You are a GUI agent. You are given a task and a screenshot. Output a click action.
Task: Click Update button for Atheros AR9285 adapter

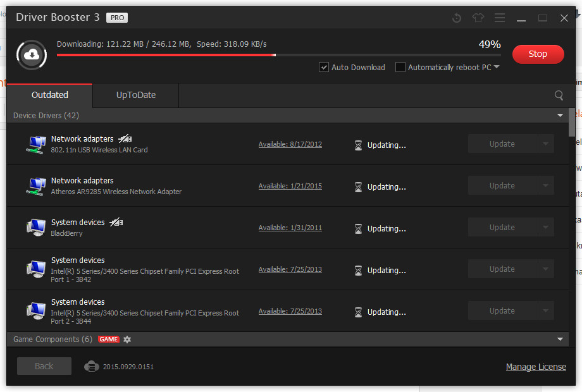502,185
